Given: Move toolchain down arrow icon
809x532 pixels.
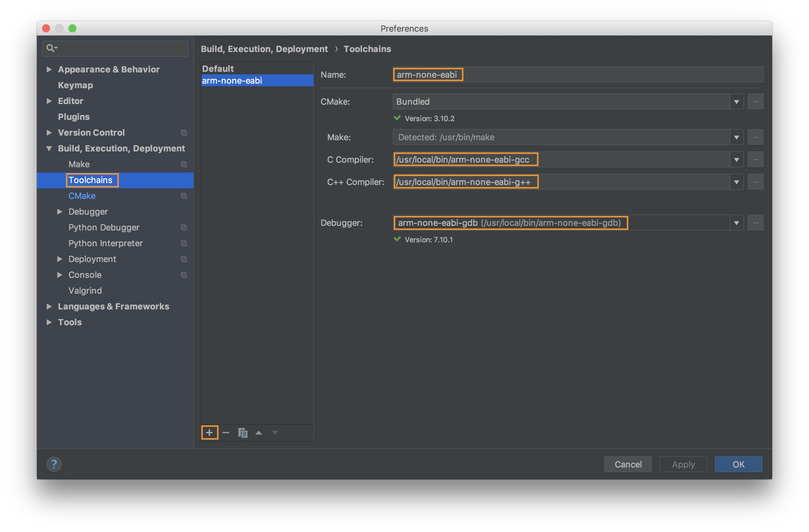Looking at the screenshot, I should tap(275, 432).
